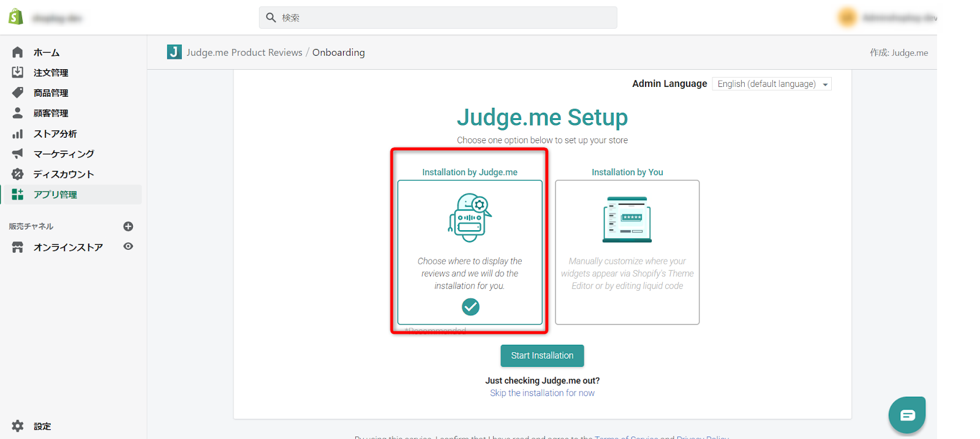Viewport: 980px width, 439px height.
Task: Click the Just checking Judge.me out? text
Action: pos(543,381)
